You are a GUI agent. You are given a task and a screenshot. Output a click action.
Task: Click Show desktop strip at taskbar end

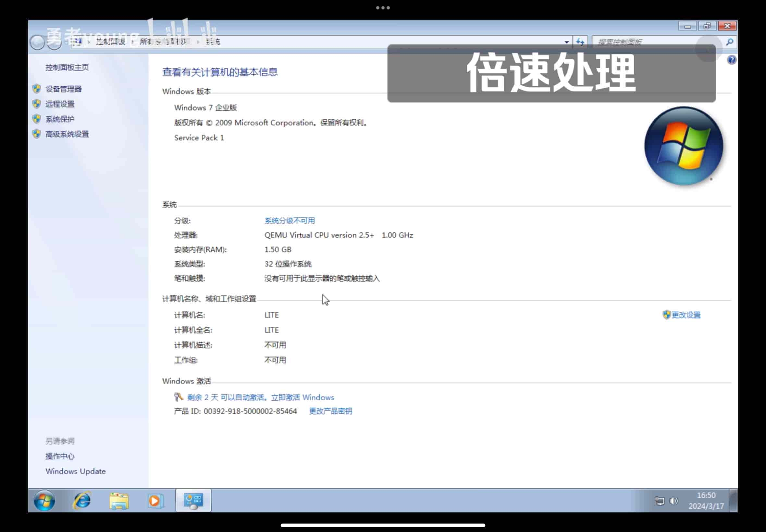point(733,501)
